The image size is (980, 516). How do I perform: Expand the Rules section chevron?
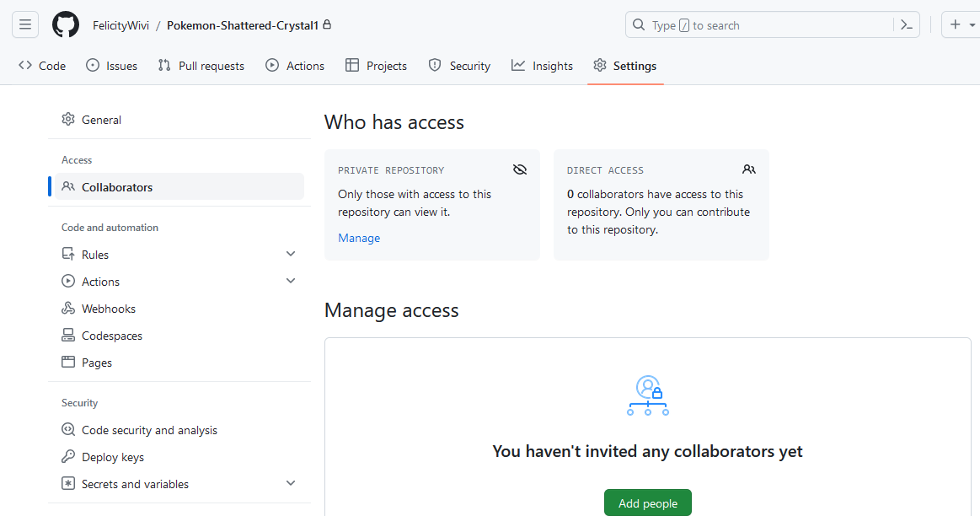291,255
